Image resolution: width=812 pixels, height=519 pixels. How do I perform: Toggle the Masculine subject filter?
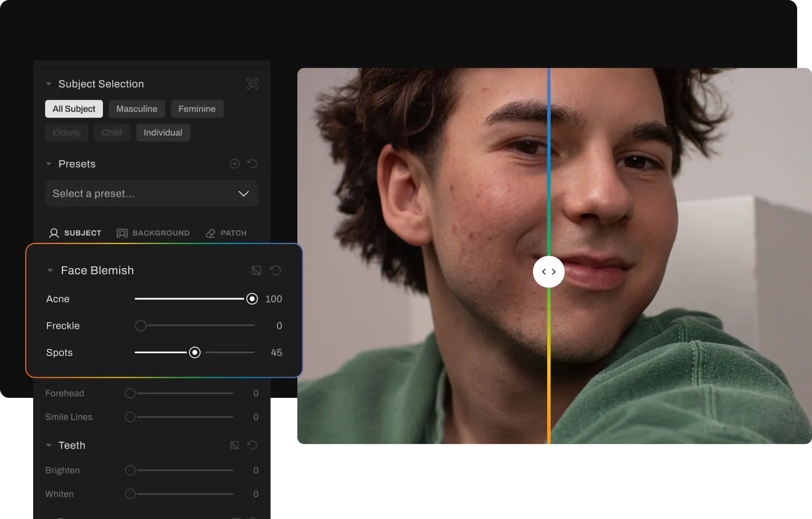tap(137, 109)
